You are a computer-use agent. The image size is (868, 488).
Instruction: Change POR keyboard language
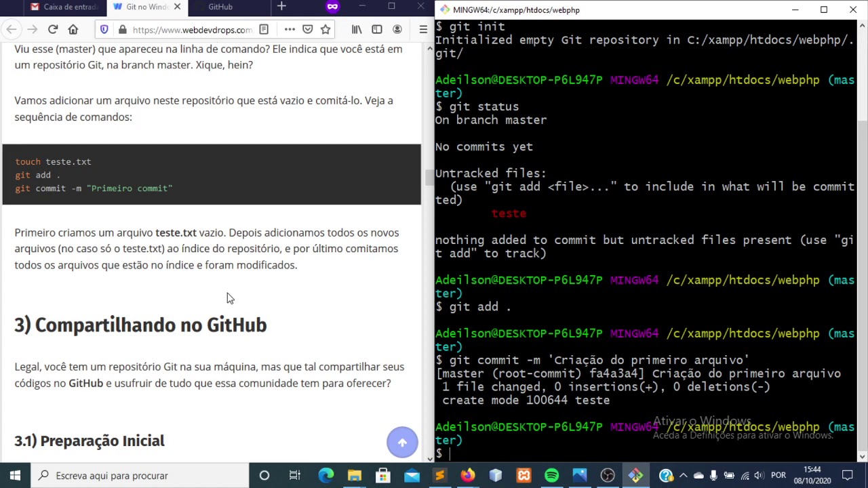778,476
